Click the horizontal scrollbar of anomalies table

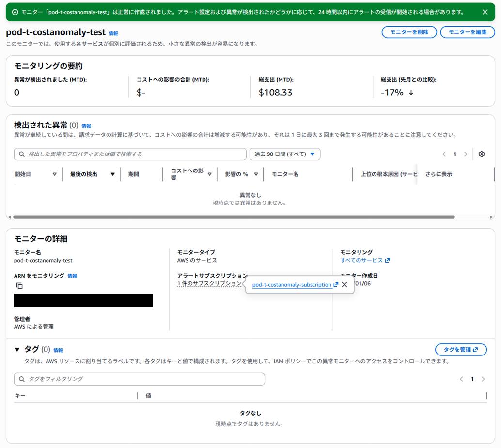coord(234,217)
